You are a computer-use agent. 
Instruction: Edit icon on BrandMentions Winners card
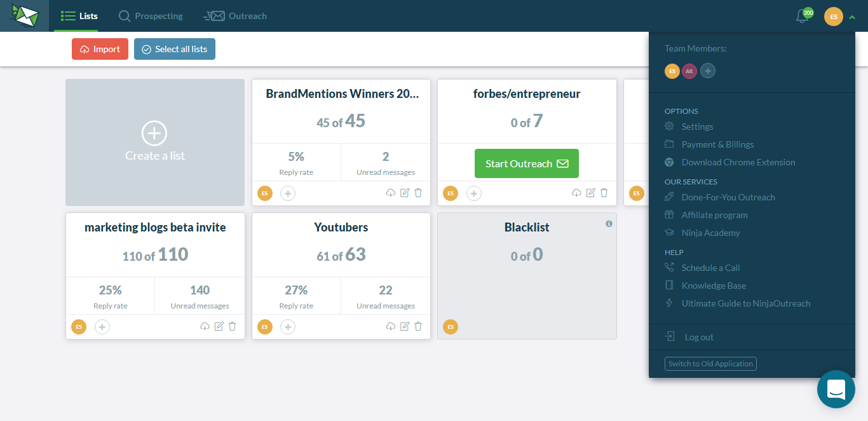click(405, 193)
